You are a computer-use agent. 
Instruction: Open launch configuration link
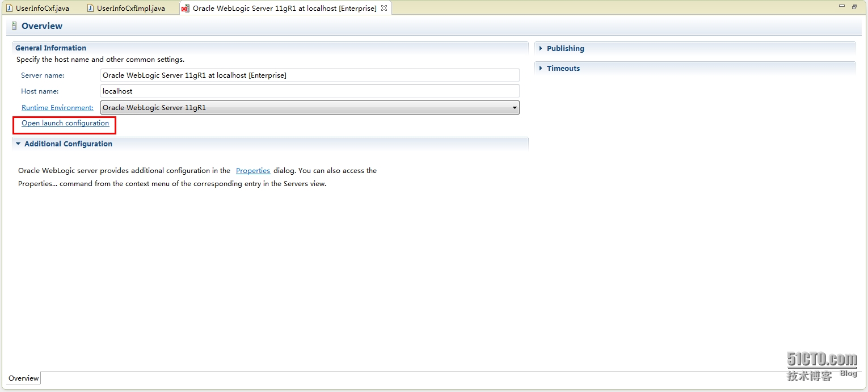click(65, 123)
